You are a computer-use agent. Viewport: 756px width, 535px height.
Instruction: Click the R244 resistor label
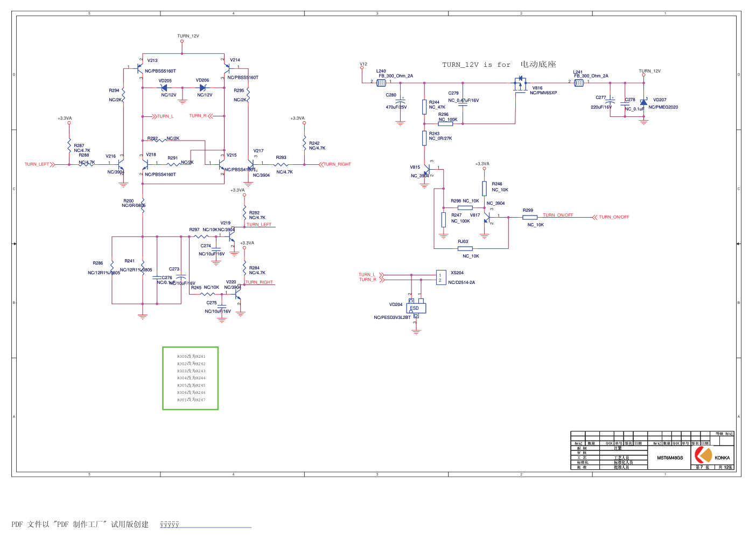[x=434, y=102]
